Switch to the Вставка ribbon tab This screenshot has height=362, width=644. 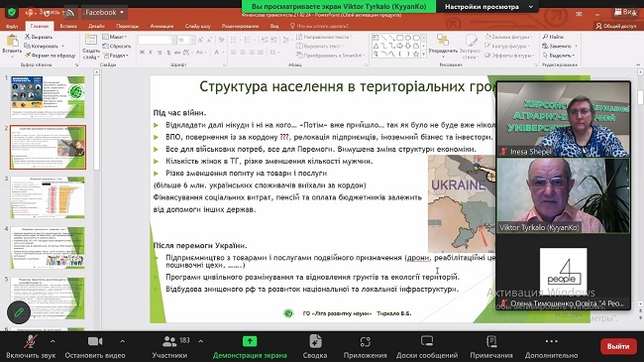click(x=68, y=26)
